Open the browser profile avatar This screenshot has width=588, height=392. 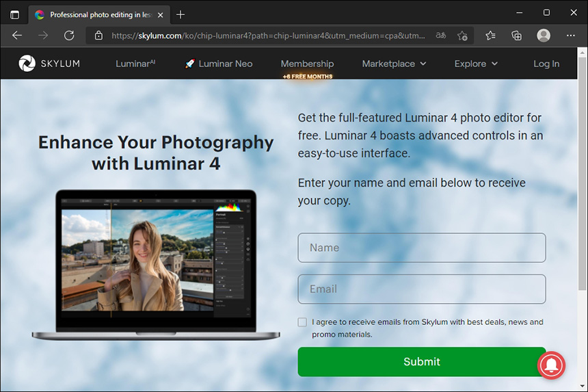tap(544, 36)
